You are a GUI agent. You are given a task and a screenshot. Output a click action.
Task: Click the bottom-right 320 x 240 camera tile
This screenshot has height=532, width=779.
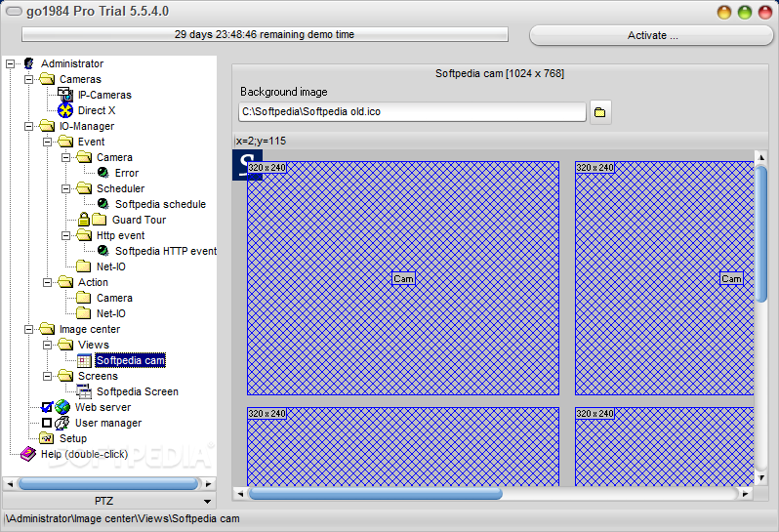[664, 446]
